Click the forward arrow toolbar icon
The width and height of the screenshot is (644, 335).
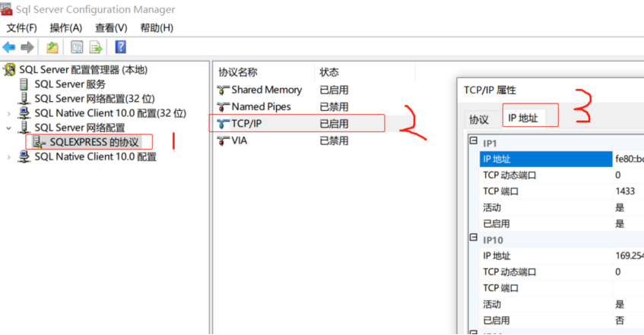27,47
